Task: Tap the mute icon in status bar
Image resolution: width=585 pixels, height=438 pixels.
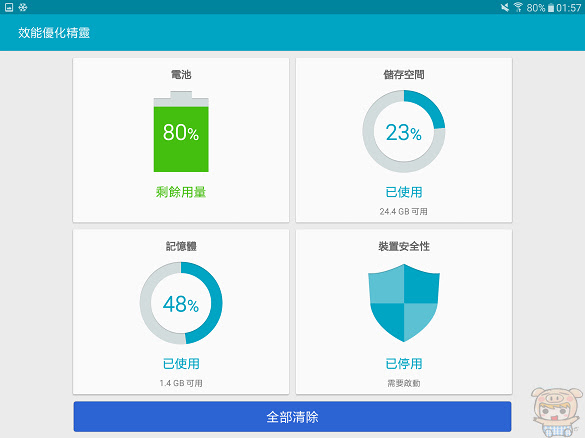Action: coord(505,7)
